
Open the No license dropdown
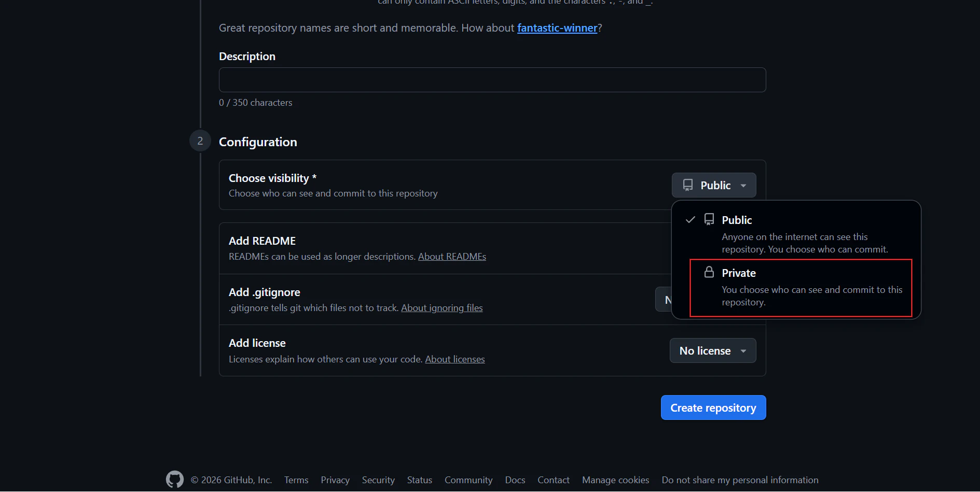713,351
